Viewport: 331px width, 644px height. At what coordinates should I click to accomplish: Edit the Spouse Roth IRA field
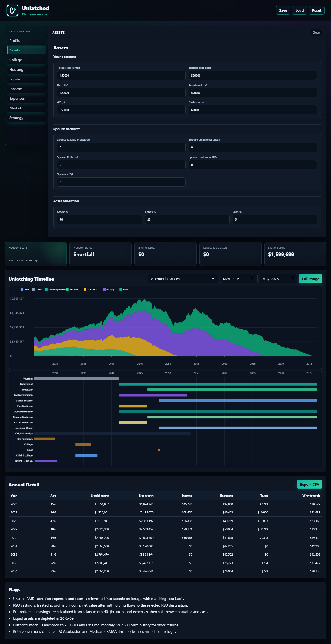coord(121,165)
